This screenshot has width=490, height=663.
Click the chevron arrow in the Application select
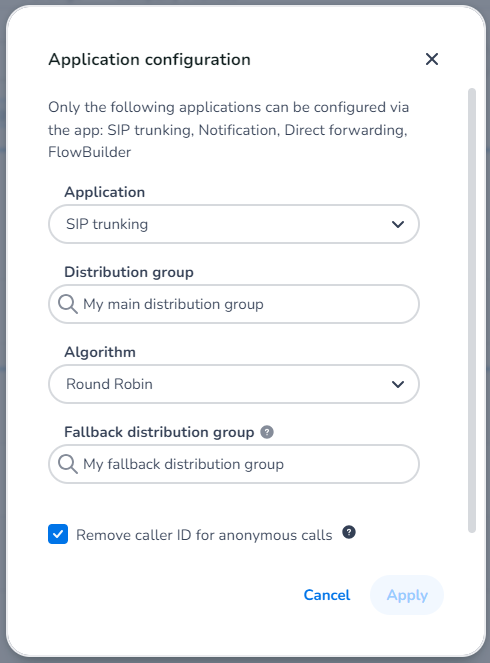(x=398, y=224)
